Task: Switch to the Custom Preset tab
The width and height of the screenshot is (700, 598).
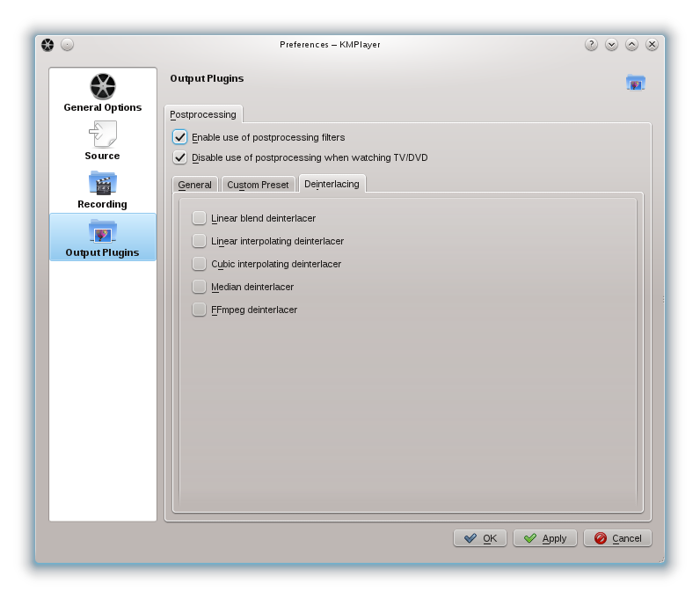Action: coord(258,185)
